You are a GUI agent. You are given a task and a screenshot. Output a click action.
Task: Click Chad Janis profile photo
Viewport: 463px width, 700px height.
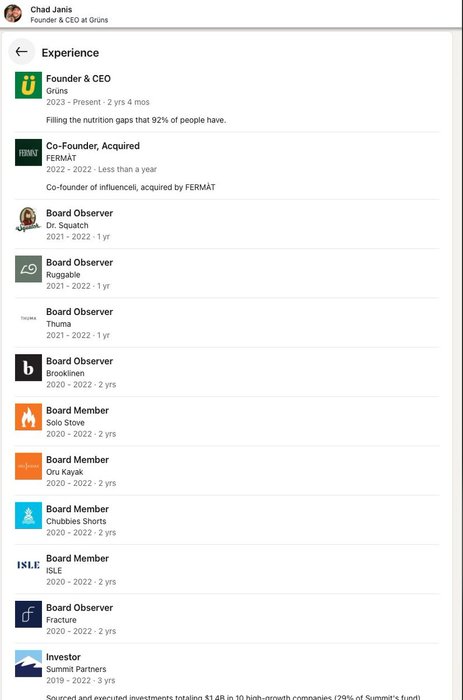13,13
